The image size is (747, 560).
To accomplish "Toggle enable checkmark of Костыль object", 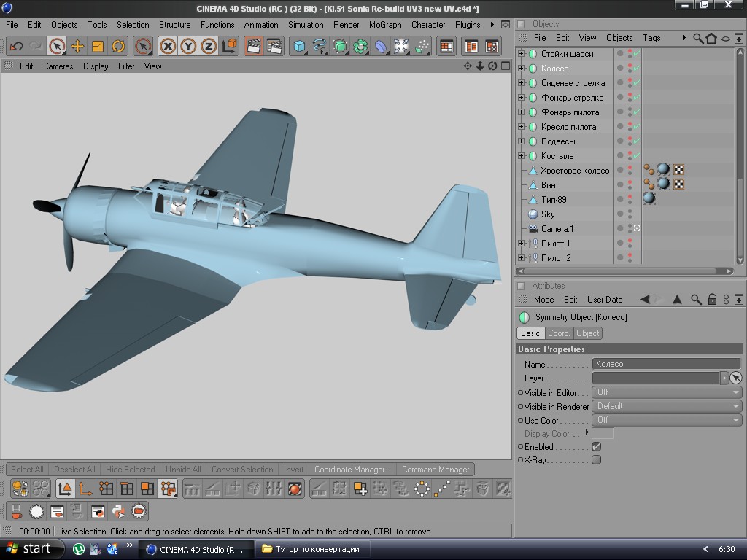I will [636, 155].
